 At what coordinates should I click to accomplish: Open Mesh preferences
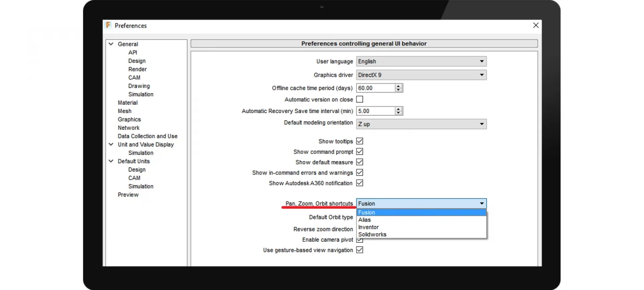[x=124, y=111]
